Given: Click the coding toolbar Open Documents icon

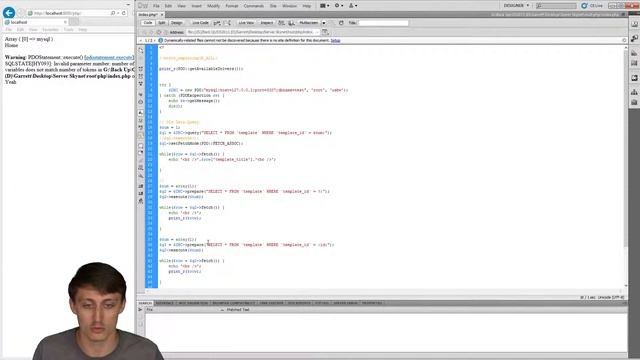Looking at the screenshot, I should point(141,51).
